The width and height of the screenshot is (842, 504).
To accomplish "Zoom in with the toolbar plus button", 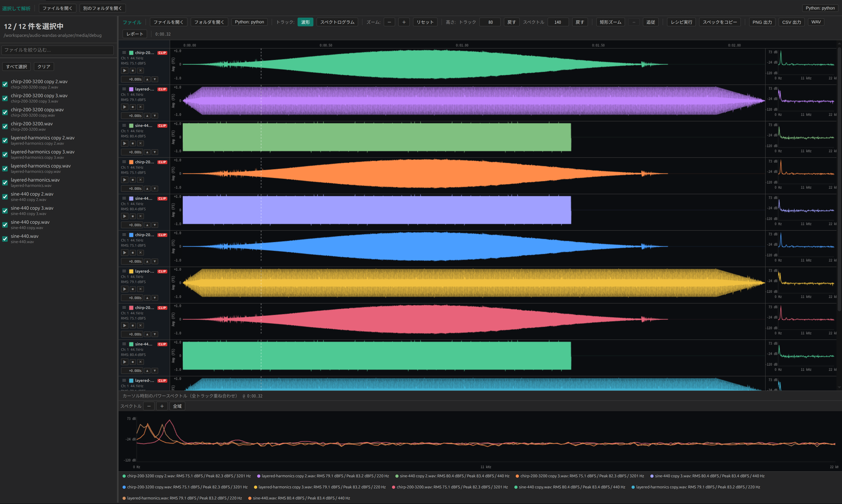I will point(404,22).
